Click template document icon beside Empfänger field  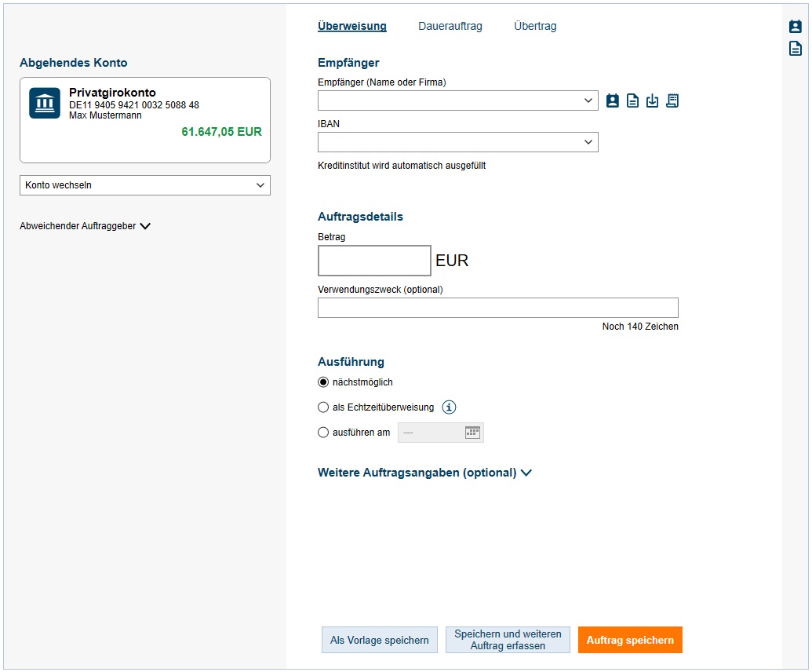632,100
